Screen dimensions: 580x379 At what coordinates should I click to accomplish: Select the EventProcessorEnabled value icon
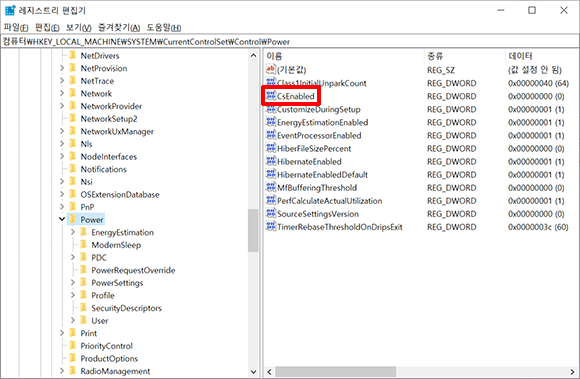point(271,135)
